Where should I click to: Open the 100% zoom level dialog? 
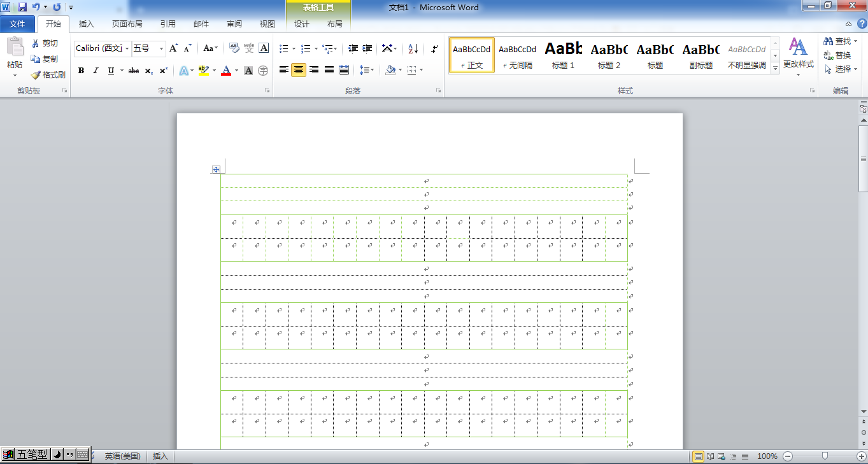767,456
